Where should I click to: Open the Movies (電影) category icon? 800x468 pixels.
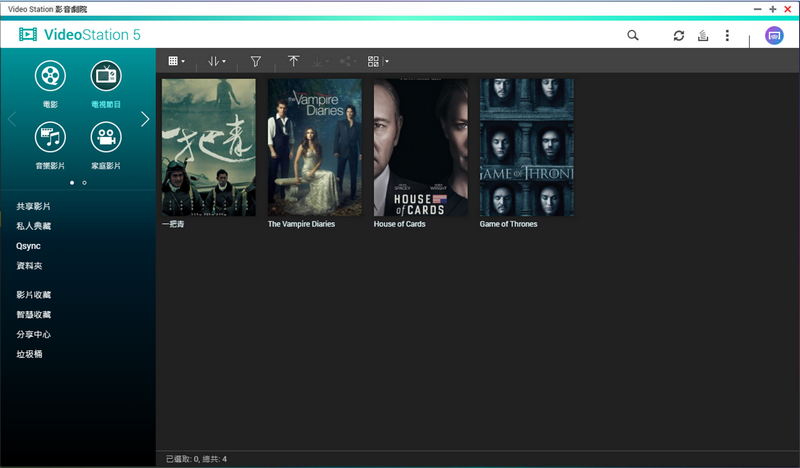coord(50,76)
